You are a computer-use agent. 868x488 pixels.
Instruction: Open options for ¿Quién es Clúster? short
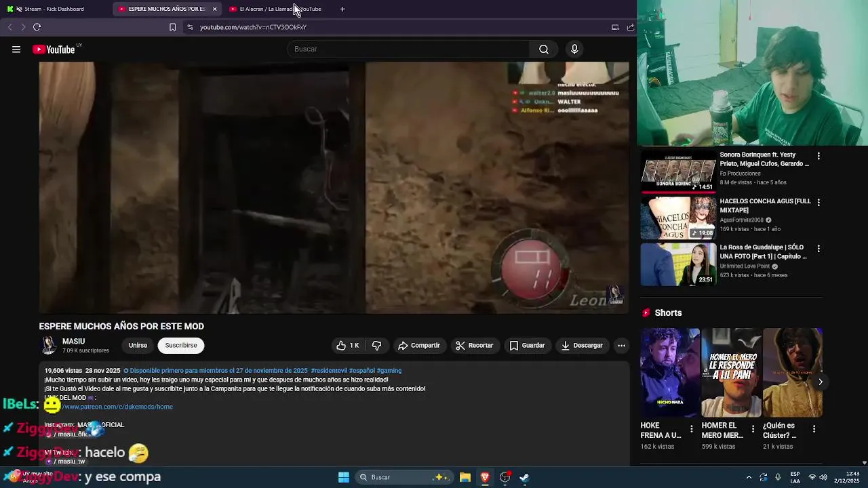coord(814,429)
